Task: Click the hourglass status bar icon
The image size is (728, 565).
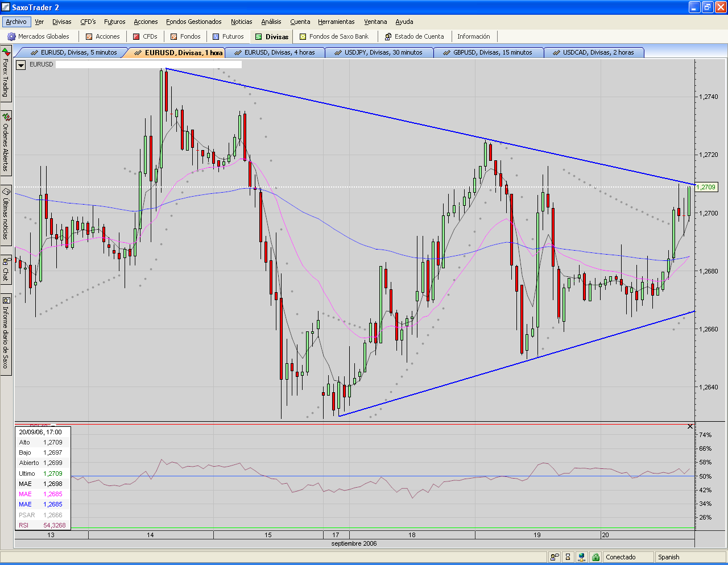Action: [568, 557]
